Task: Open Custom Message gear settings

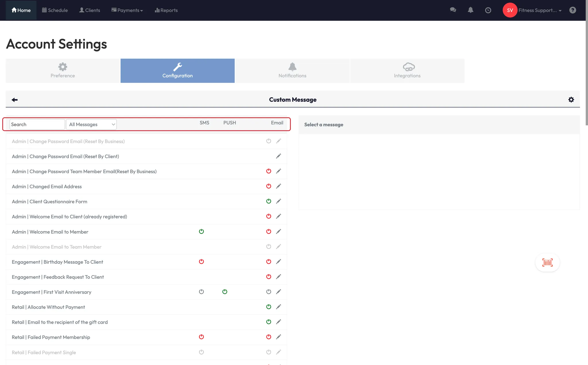Action: pos(571,99)
